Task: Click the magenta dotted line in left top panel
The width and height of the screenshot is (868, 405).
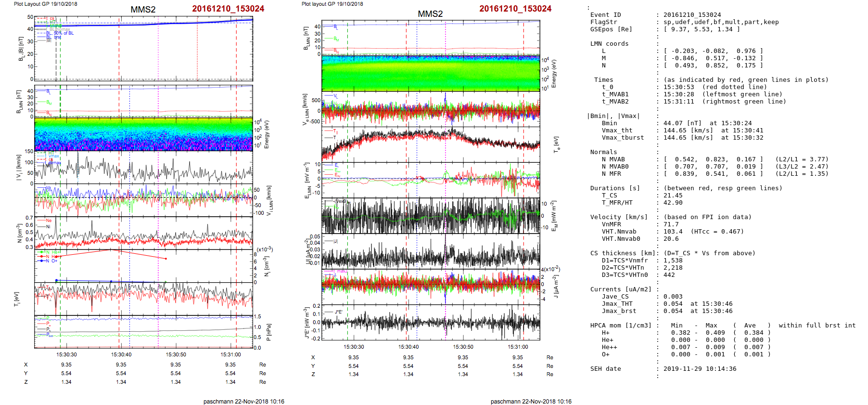Action: [x=158, y=48]
